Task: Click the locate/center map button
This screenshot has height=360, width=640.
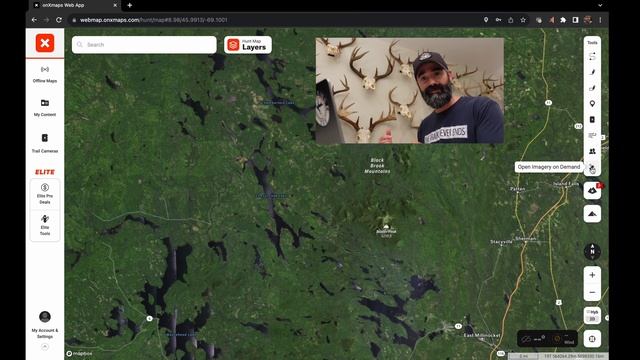Action: 592,339
